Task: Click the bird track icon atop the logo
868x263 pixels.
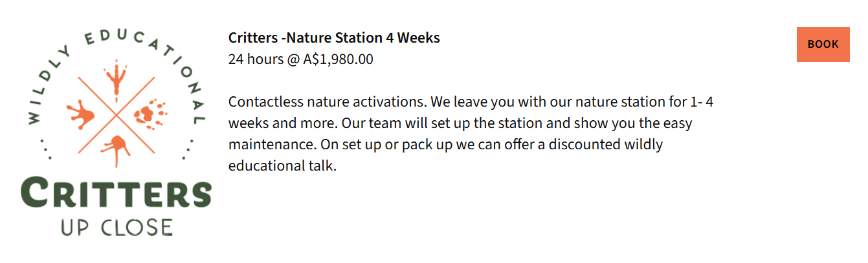Action: point(117,76)
